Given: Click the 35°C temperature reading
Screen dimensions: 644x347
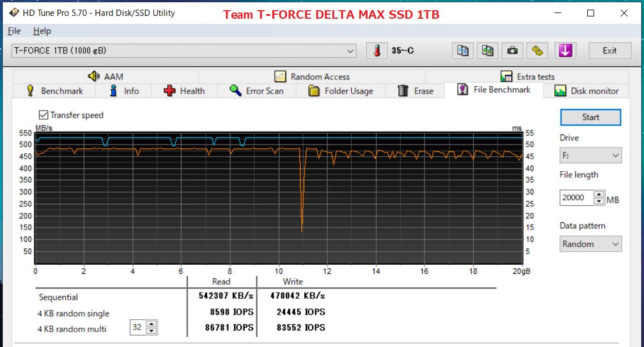Looking at the screenshot, I should click(x=402, y=50).
